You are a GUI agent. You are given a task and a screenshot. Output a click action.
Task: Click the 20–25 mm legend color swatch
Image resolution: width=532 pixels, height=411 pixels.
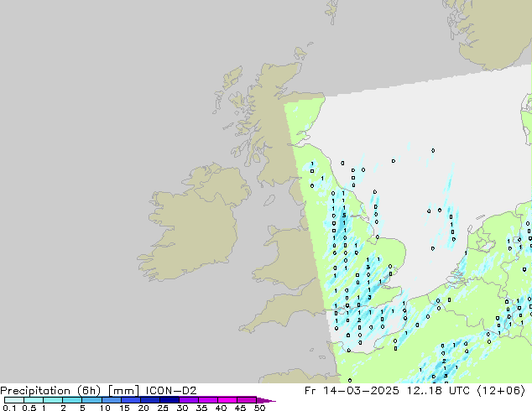[x=150, y=400]
